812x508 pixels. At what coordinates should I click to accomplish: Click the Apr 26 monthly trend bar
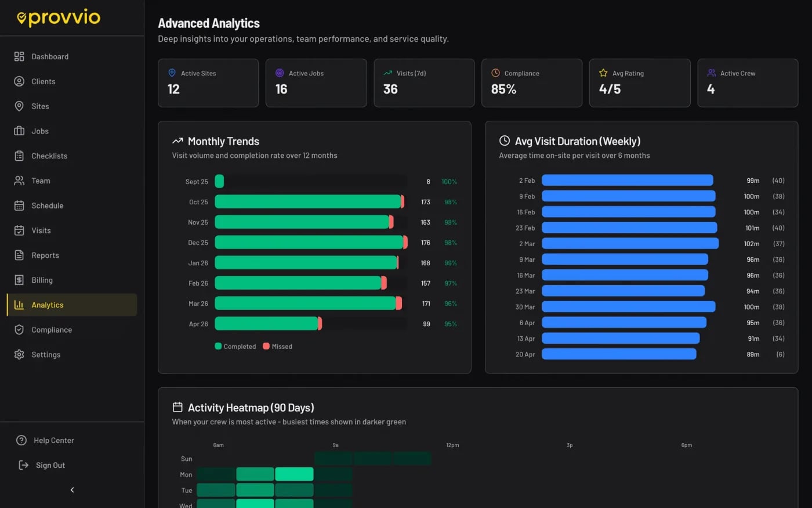[268, 323]
